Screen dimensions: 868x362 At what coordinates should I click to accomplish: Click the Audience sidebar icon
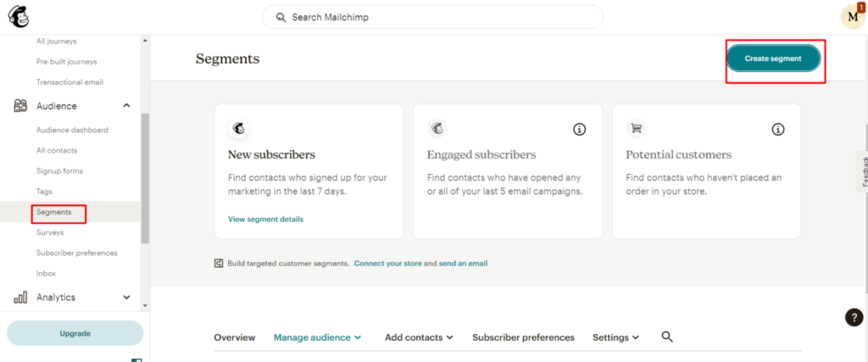click(x=20, y=106)
